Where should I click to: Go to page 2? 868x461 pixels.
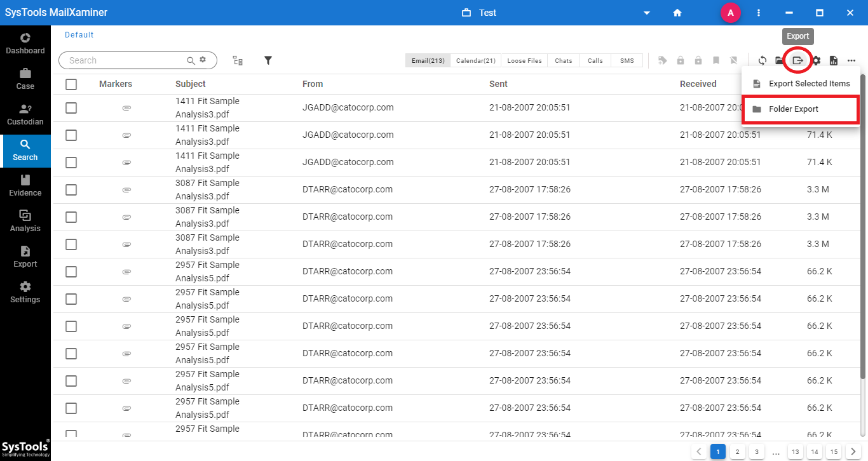(x=737, y=452)
